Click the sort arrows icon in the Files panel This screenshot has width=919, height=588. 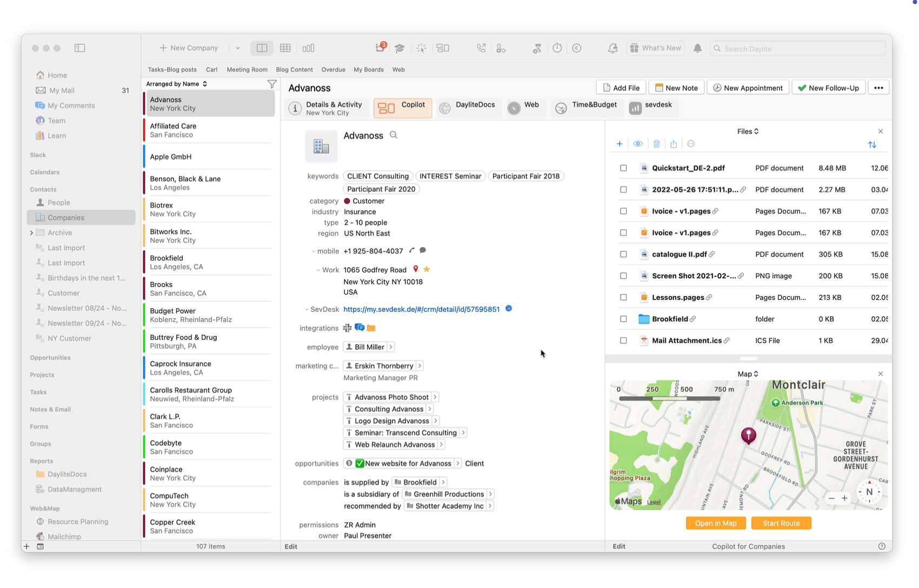pyautogui.click(x=872, y=144)
